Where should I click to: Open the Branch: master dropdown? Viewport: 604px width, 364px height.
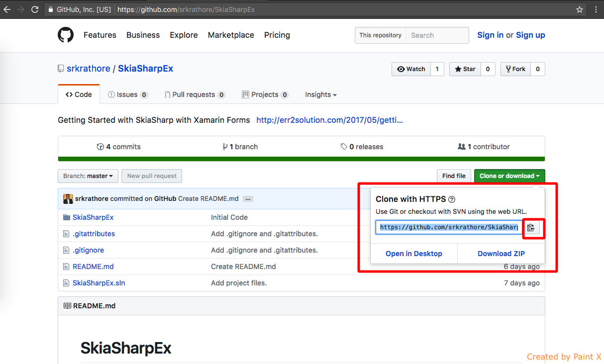88,176
